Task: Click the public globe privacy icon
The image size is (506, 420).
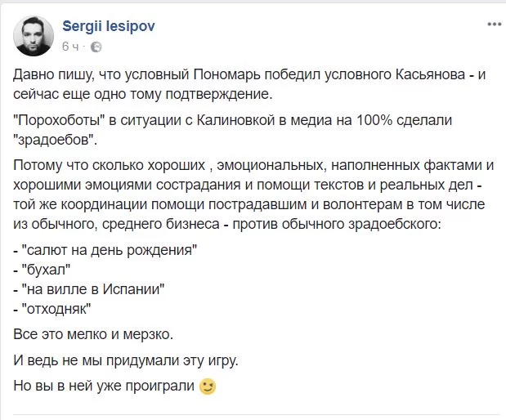Action: coord(96,47)
